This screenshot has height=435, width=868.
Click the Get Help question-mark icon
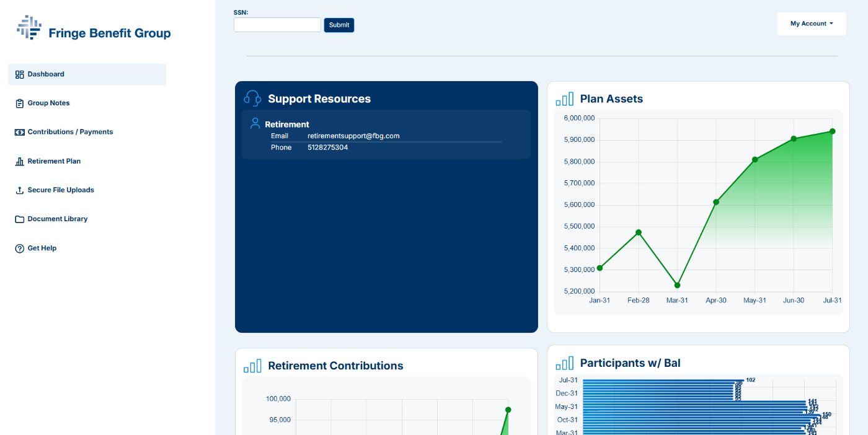[19, 248]
